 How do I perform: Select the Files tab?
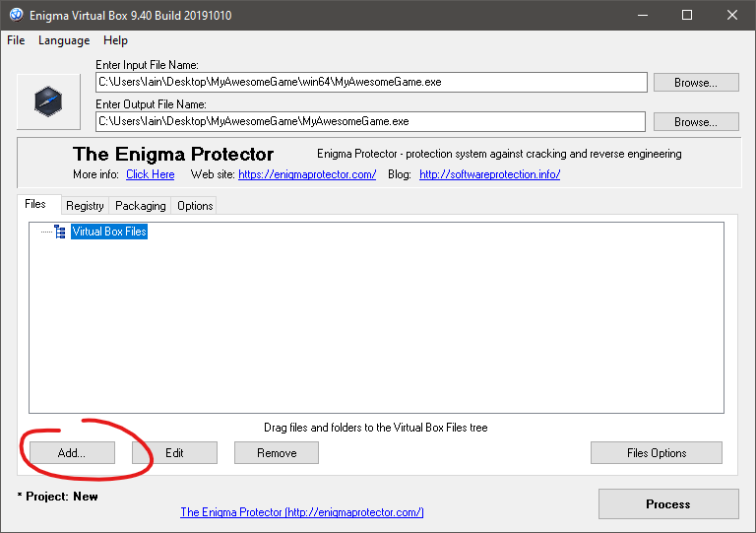pos(35,205)
